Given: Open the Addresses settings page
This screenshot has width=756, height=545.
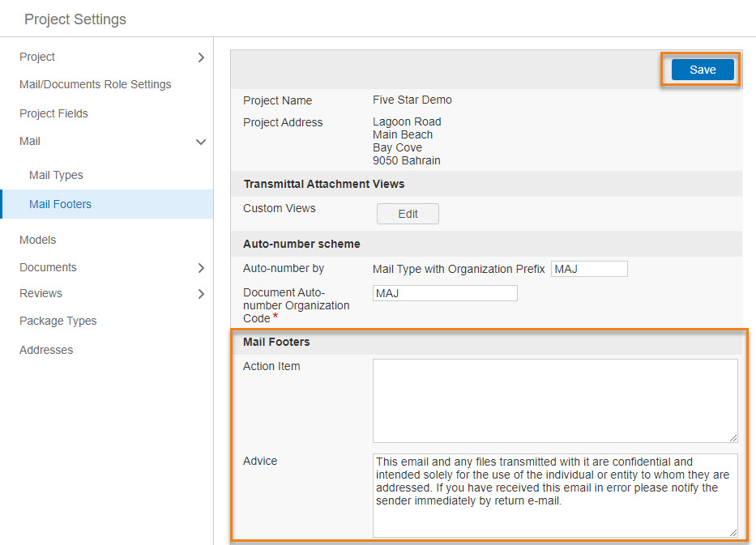Looking at the screenshot, I should 46,350.
